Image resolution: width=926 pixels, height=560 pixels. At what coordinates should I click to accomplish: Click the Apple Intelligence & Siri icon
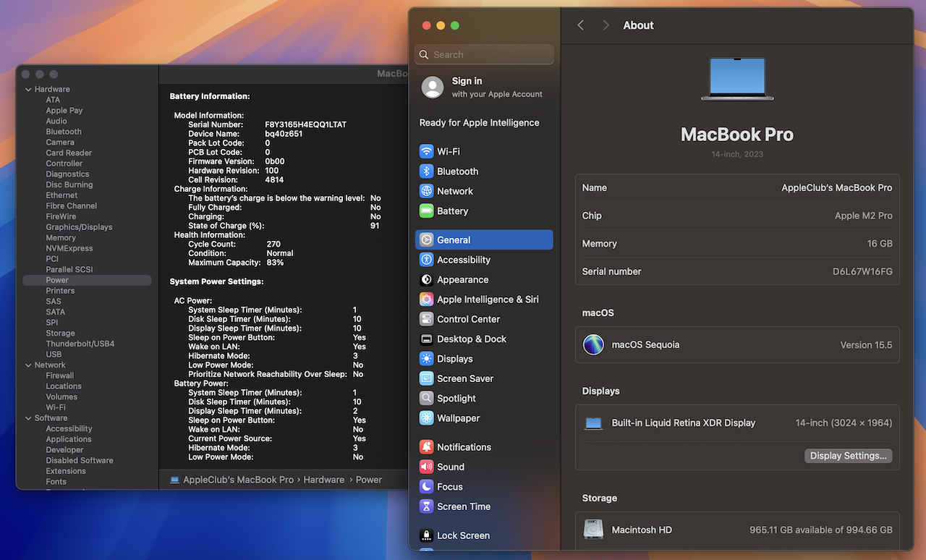[x=427, y=300]
